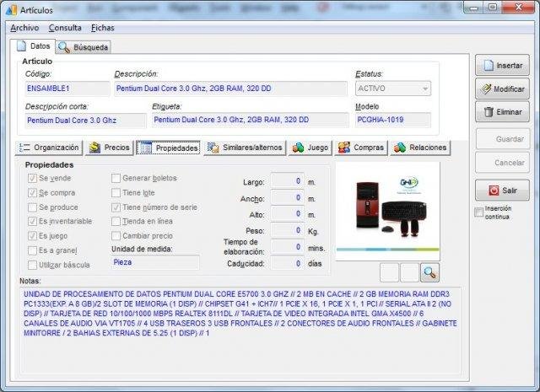Toggle the Tiene lote checkbox
The image size is (540, 392).
pos(116,193)
